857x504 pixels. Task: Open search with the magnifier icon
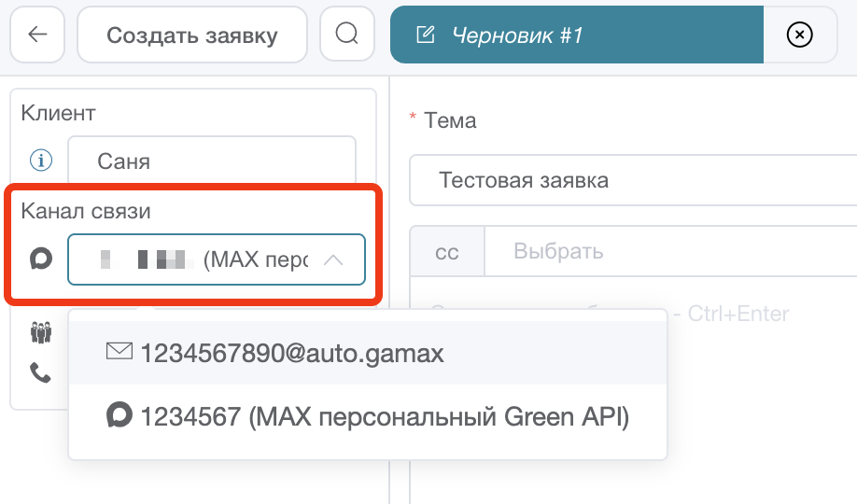[346, 35]
